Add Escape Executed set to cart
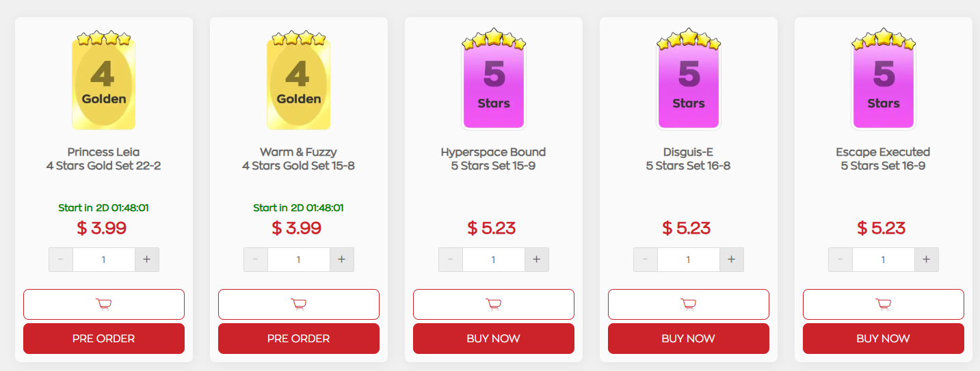 884,304
